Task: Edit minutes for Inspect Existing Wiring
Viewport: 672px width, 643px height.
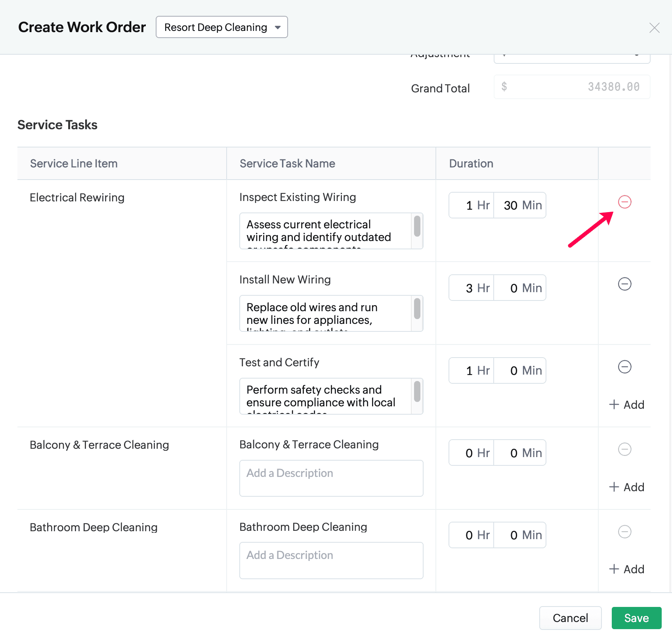Action: click(x=519, y=205)
